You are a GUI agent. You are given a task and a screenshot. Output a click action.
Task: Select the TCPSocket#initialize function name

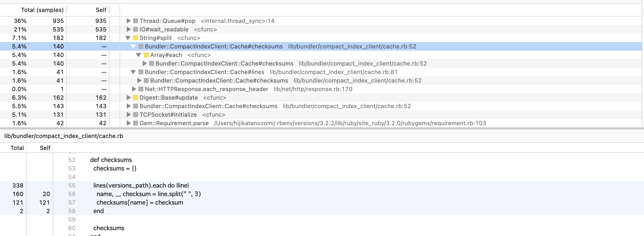point(168,115)
